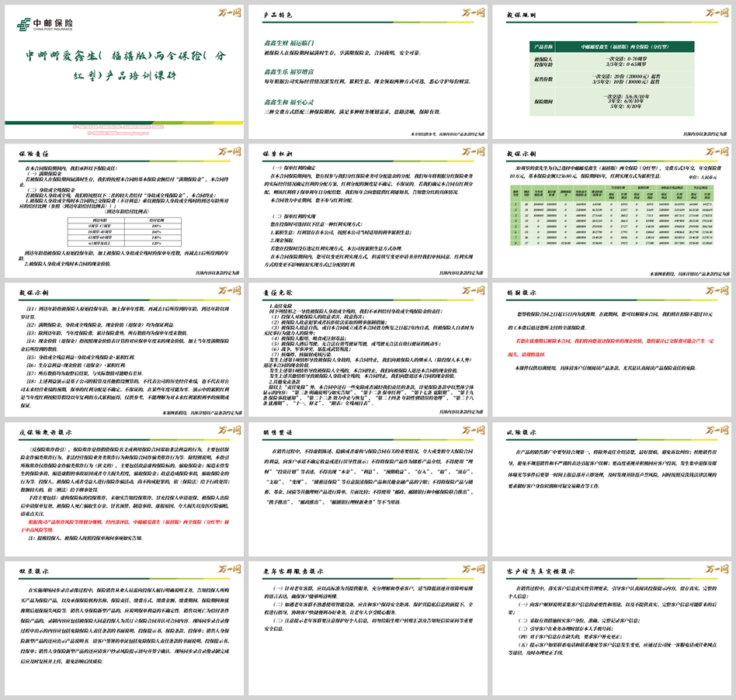Click the 鑫鑫生和 福至心灵 heading
The width and height of the screenshot is (736, 700).
(289, 102)
